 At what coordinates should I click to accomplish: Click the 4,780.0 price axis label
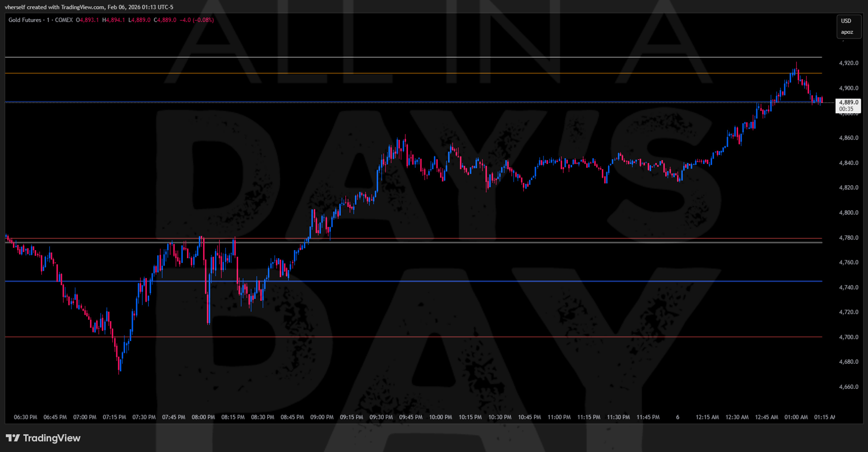[849, 238]
